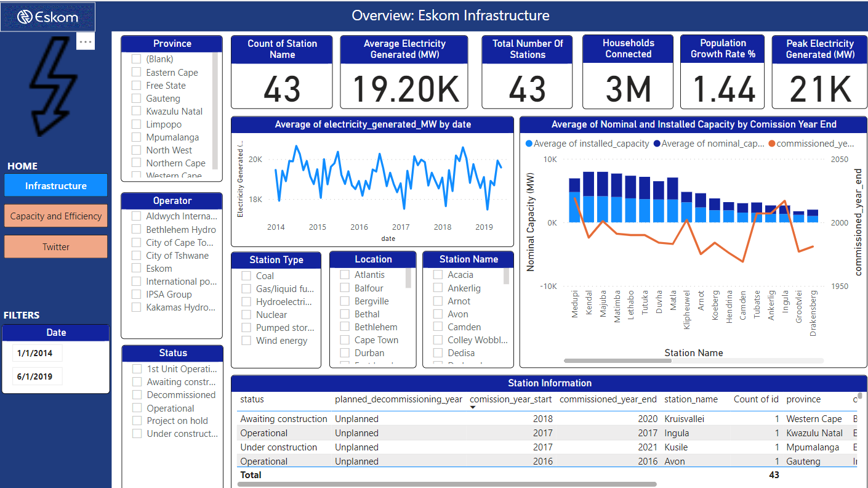Check Cape Town in the Location slicer
Screen dimensions: 868x488
345,340
